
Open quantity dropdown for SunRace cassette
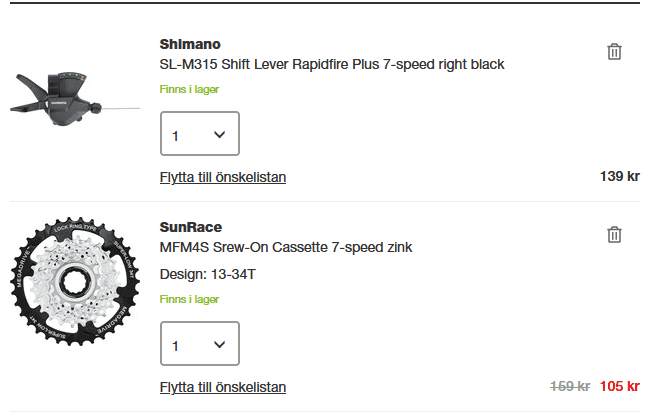coord(199,344)
